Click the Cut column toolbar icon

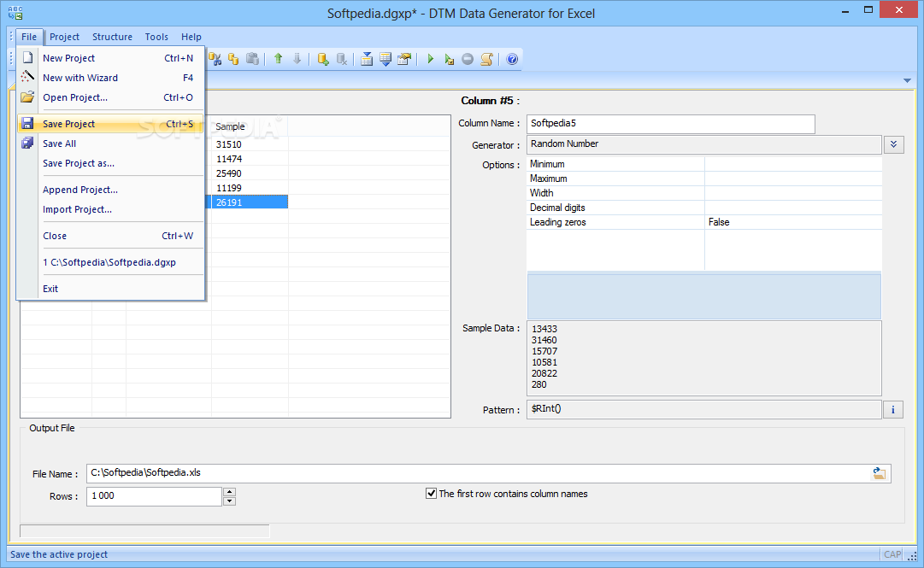click(x=215, y=59)
